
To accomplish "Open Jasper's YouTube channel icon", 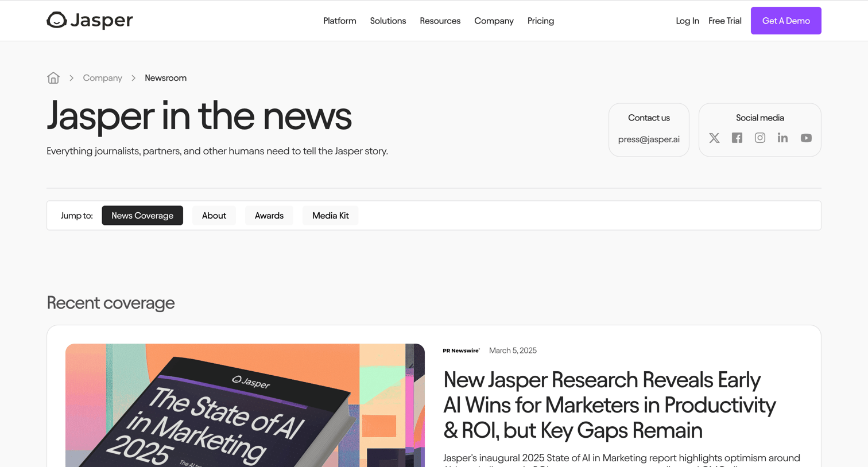I will coord(806,138).
